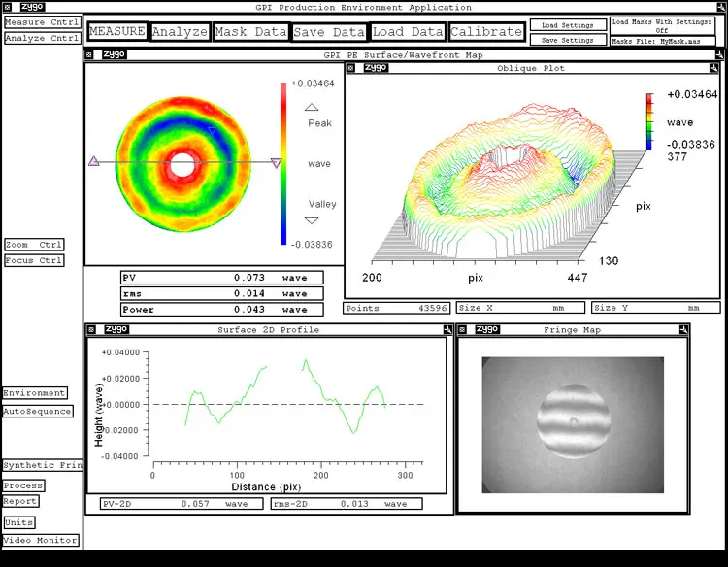Click the Valley marker down-triangle beside color scale
Screen dimensions: 728x567
pyautogui.click(x=312, y=220)
